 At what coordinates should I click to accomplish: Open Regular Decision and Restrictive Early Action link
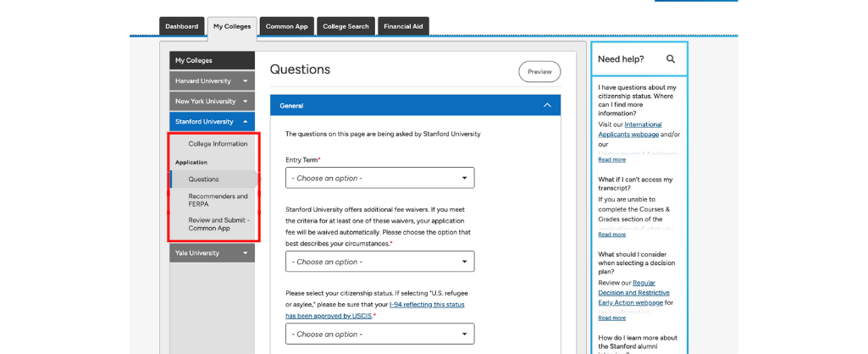point(633,292)
